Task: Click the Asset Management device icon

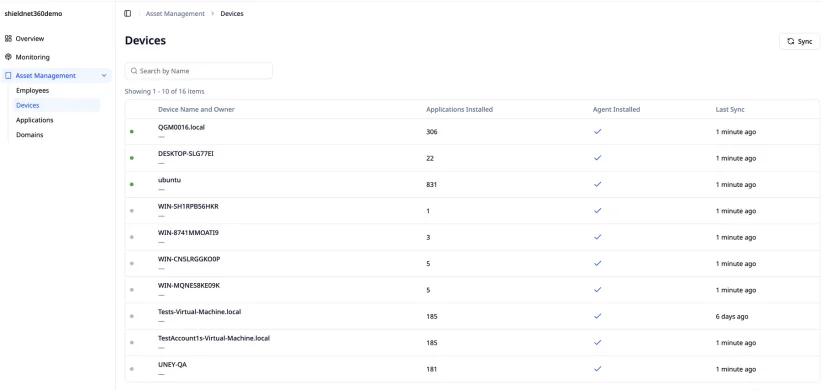Action: (8, 75)
